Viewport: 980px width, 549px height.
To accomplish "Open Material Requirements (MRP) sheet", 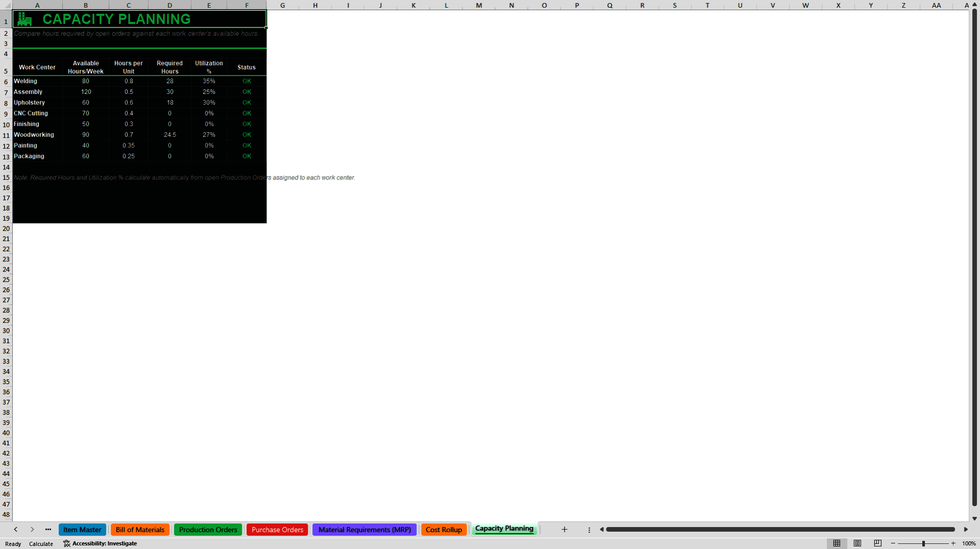I will (x=364, y=530).
